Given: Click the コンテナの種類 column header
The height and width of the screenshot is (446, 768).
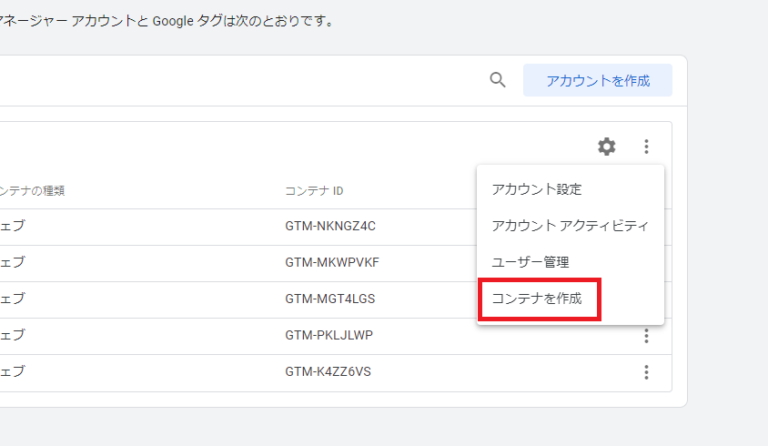Looking at the screenshot, I should (x=34, y=191).
